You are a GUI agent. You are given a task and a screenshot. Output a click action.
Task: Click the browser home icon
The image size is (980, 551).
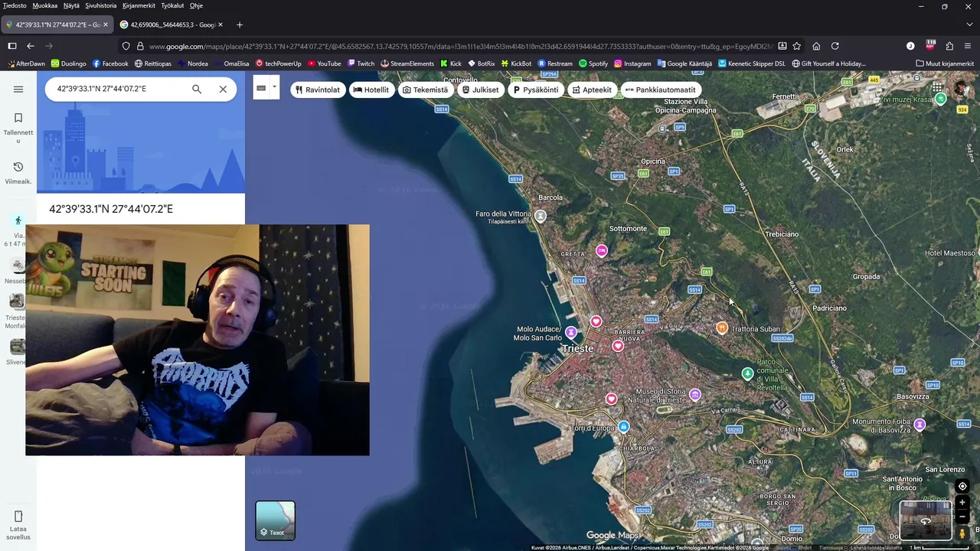point(816,46)
